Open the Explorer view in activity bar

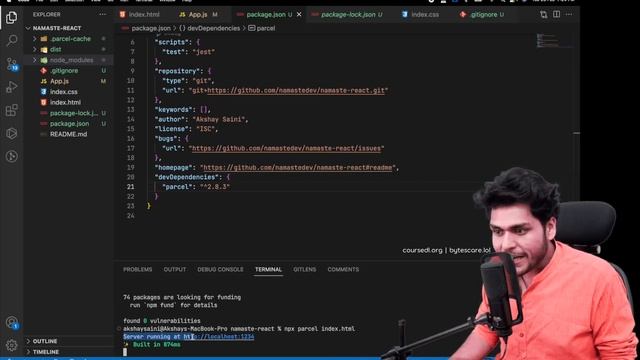click(x=11, y=17)
